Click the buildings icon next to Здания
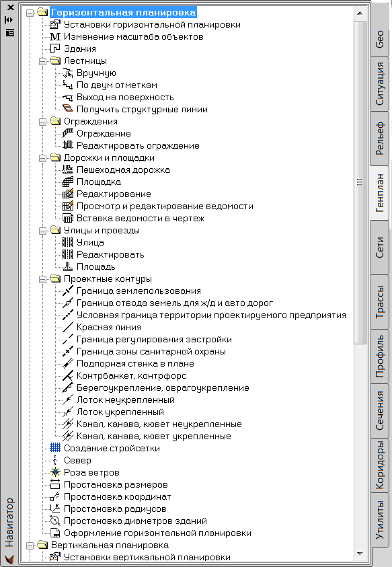This screenshot has height=567, width=392. [55, 48]
